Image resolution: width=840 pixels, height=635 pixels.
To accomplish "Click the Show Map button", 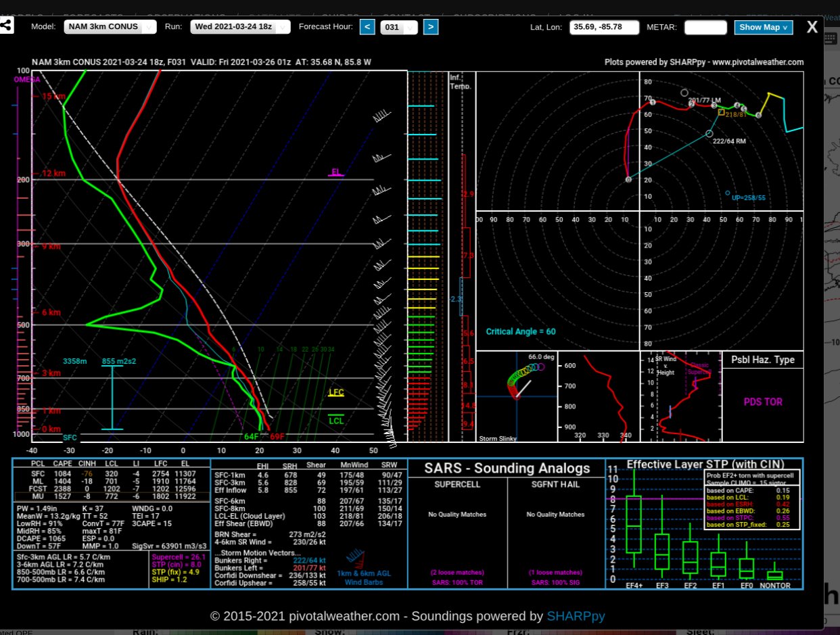I will [763, 27].
